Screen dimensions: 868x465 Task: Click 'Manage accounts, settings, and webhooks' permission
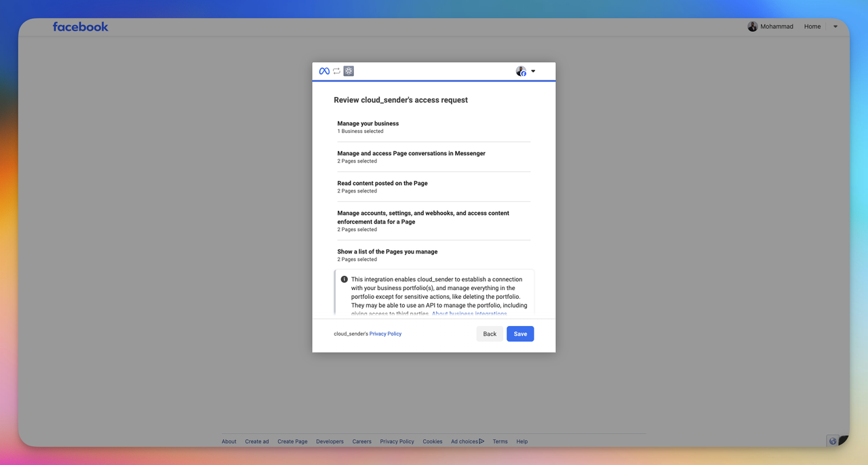click(x=423, y=217)
